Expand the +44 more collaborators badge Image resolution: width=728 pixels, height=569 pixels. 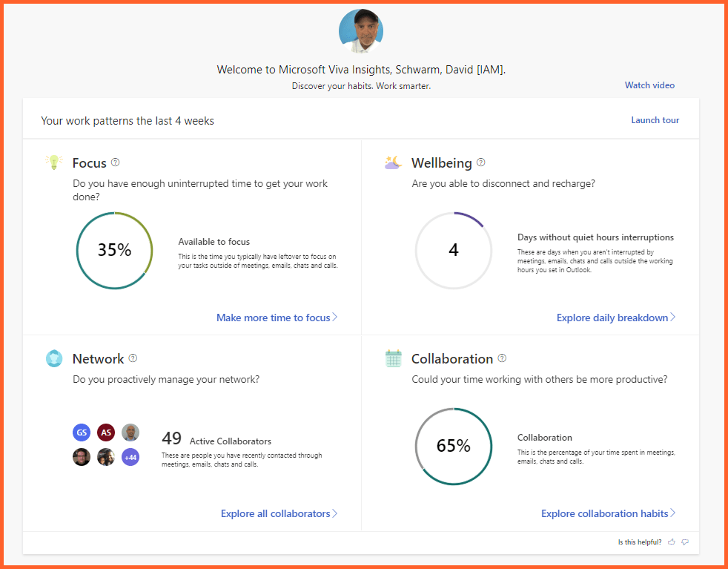[130, 457]
